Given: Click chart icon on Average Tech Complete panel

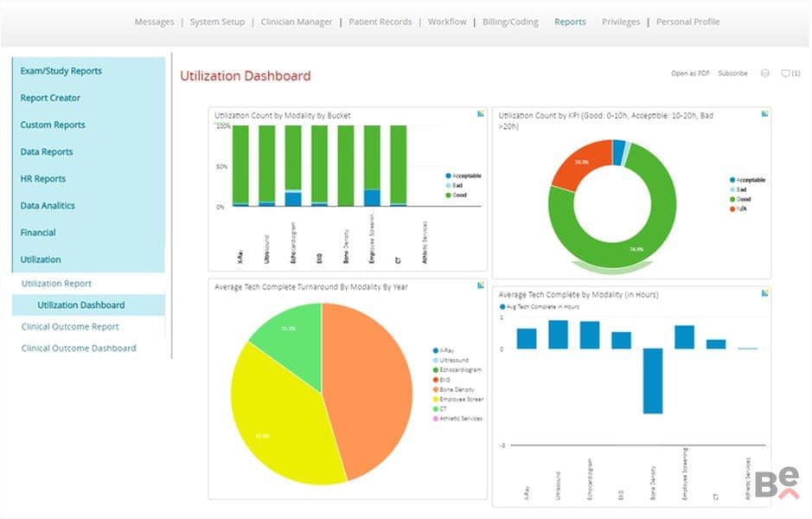Looking at the screenshot, I should [764, 293].
